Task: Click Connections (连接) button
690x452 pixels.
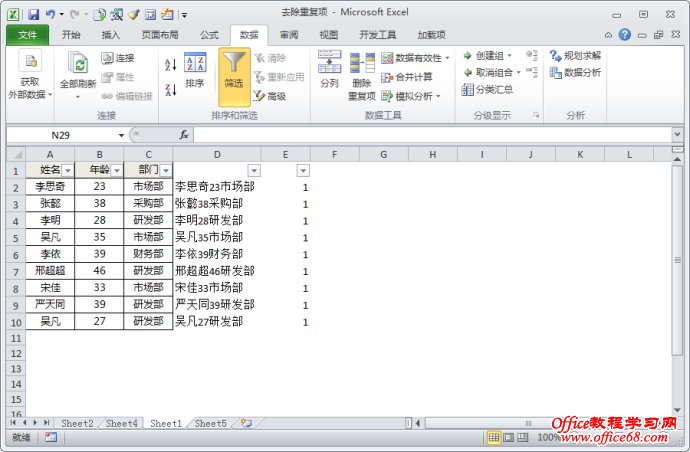Action: pos(117,58)
